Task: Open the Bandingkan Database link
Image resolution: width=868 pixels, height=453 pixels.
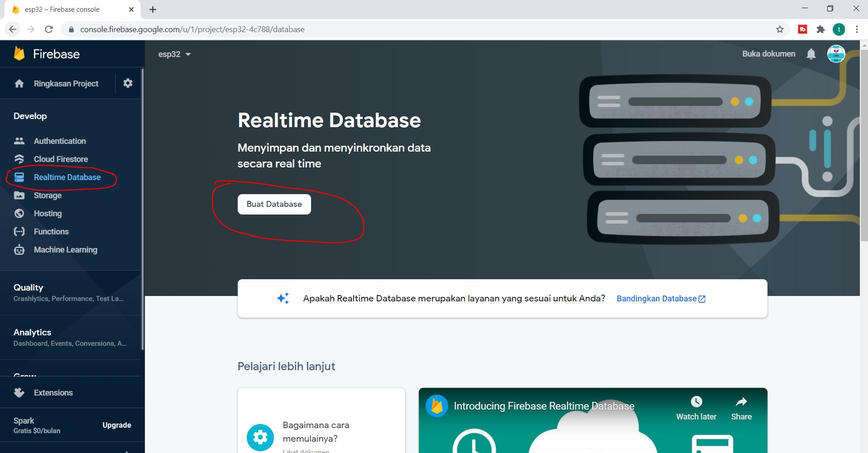Action: click(661, 299)
